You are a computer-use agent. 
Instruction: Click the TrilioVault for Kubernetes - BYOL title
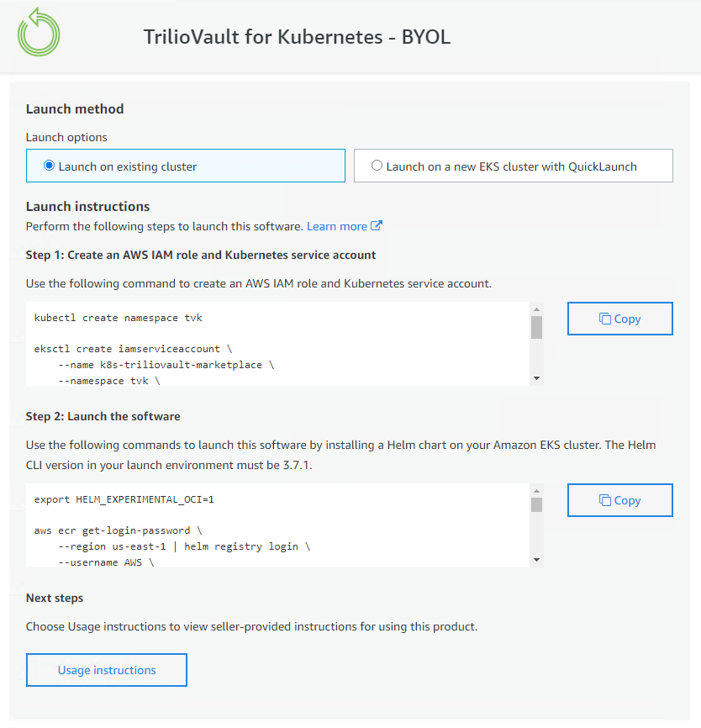coord(298,37)
